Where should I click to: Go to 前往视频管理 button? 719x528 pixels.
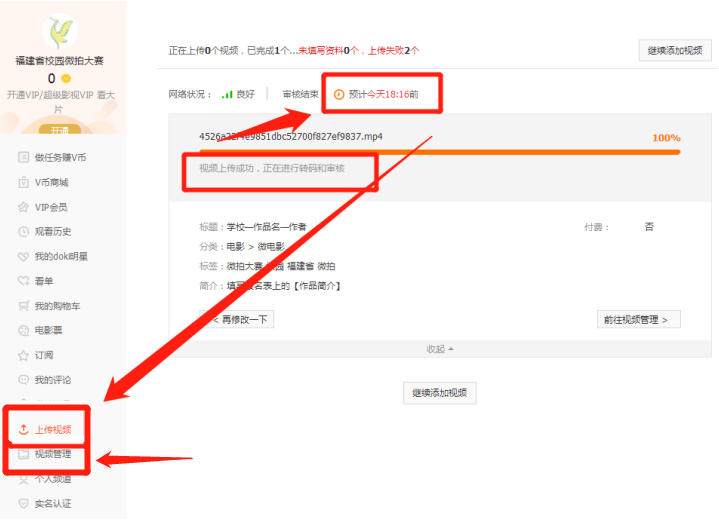(x=638, y=320)
